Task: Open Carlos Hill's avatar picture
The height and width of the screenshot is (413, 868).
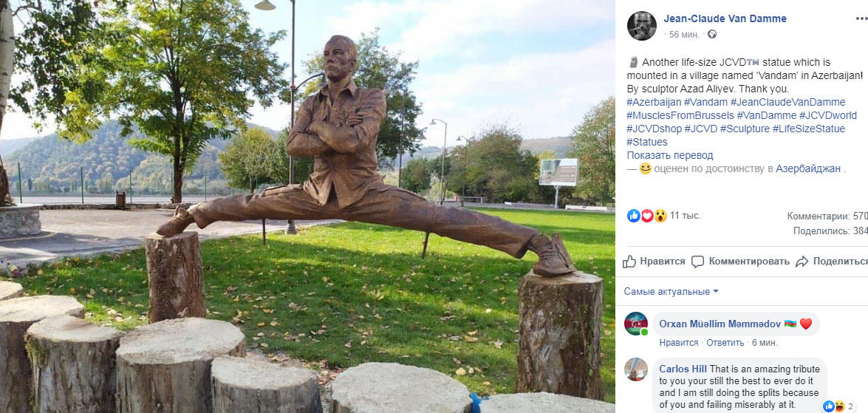Action: (636, 369)
